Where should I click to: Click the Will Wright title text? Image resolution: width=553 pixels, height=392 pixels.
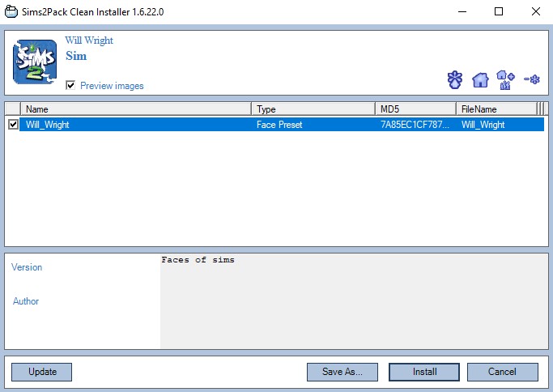[89, 40]
